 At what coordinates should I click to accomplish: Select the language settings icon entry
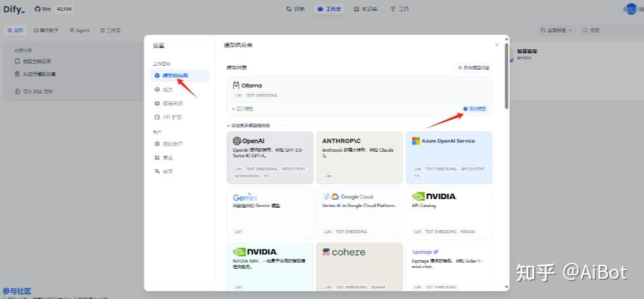point(157,172)
